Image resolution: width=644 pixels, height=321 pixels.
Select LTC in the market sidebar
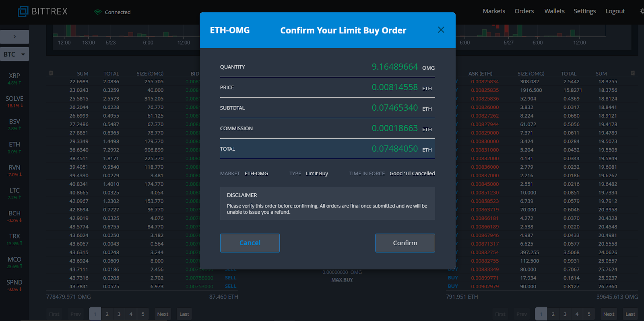pos(14,193)
